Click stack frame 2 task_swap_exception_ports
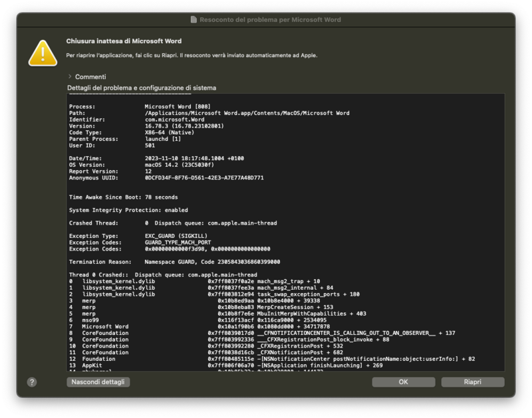The image size is (532, 418). (x=214, y=294)
